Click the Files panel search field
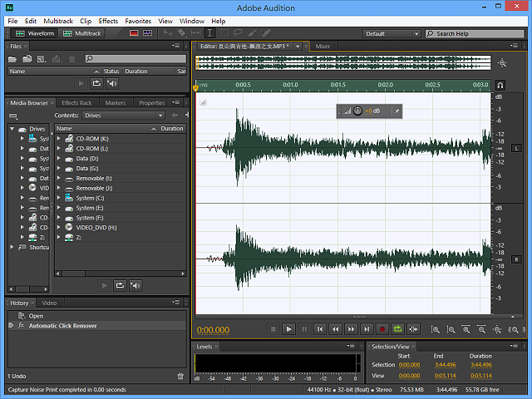Image resolution: width=532 pixels, height=399 pixels. pyautogui.click(x=135, y=59)
